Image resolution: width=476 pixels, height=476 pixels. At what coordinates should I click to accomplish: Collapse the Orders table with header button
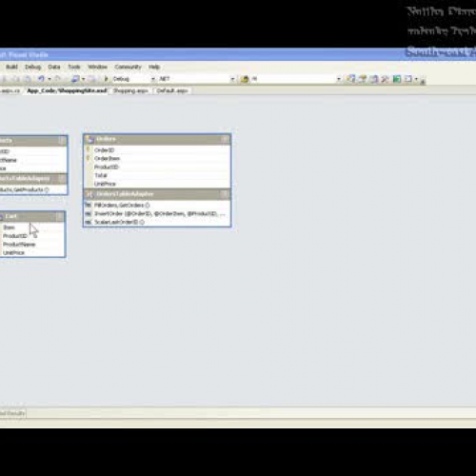coord(225,139)
